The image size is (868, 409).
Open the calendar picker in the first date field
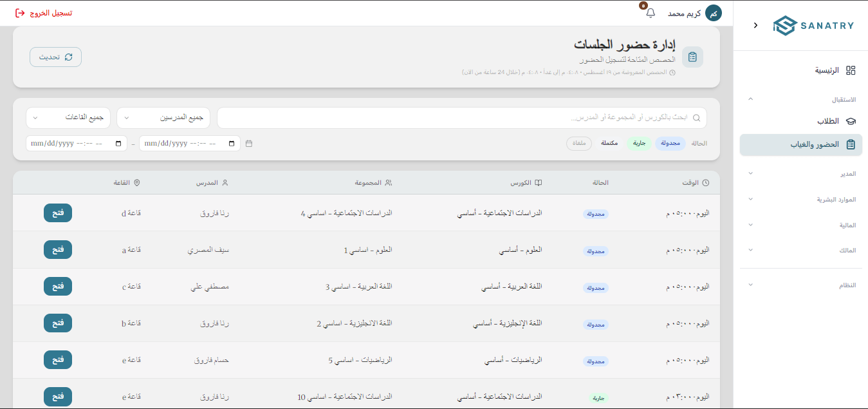[x=233, y=144]
